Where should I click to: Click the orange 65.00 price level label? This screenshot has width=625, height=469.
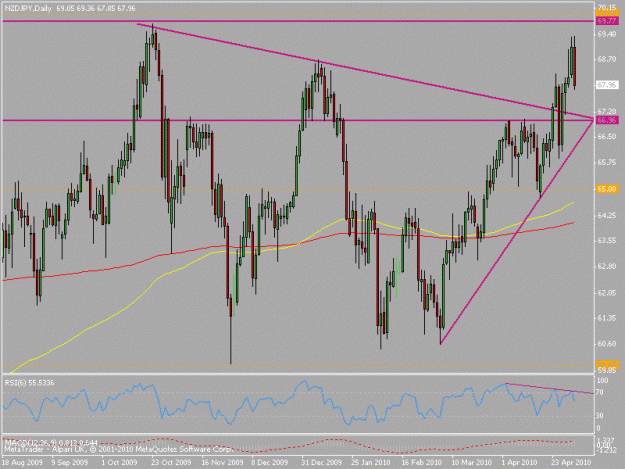[607, 189]
